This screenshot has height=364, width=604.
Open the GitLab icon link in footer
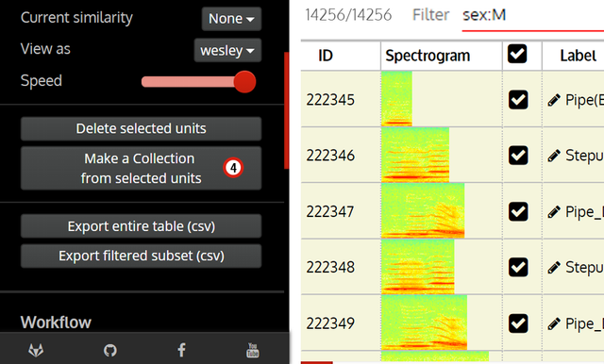36,350
